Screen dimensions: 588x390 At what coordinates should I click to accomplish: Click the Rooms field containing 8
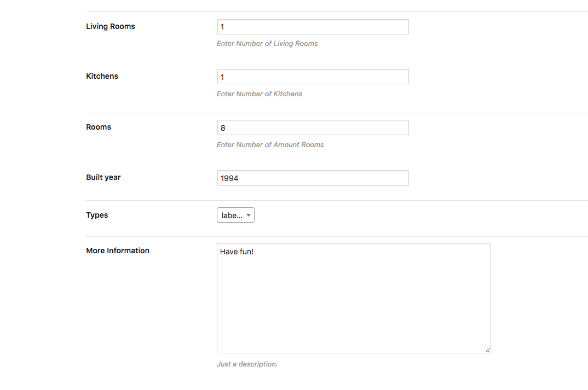pyautogui.click(x=313, y=127)
